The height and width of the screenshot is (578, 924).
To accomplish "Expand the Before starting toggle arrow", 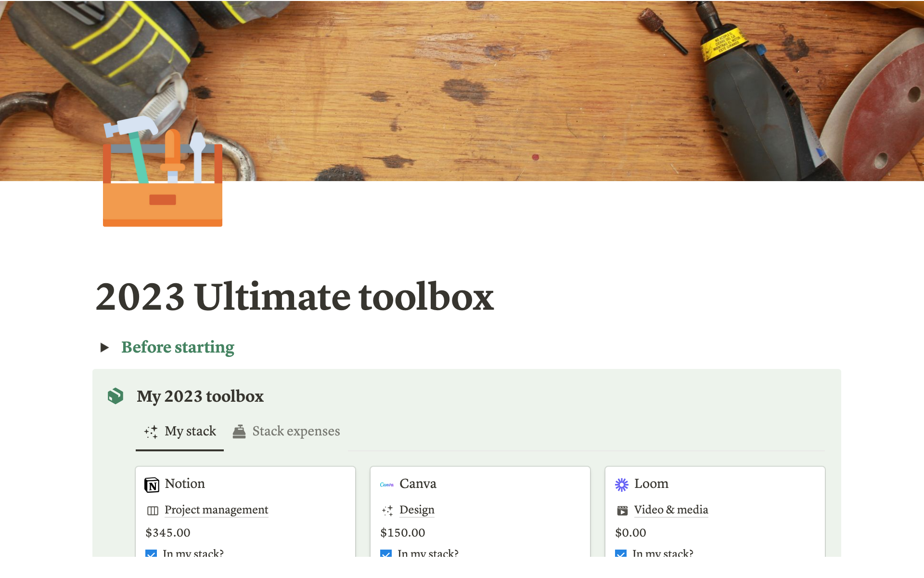I will tap(104, 347).
